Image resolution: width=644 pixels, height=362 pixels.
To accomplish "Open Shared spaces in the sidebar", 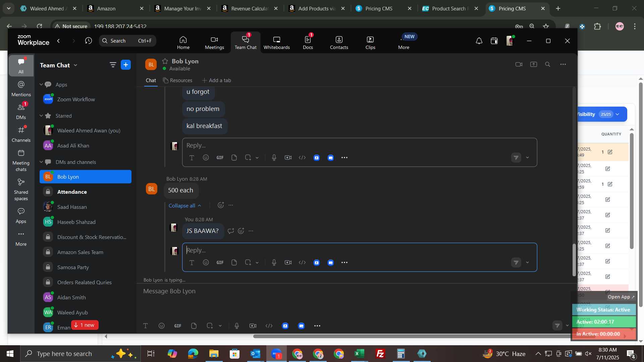I will coord(21,189).
